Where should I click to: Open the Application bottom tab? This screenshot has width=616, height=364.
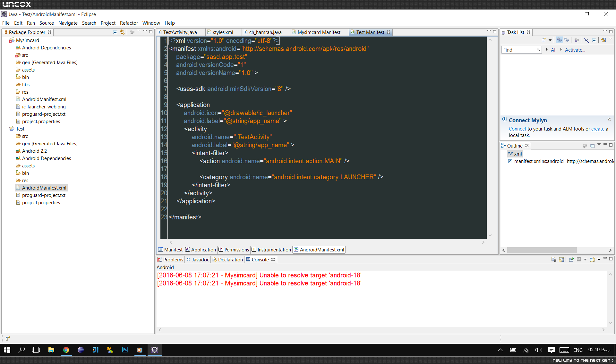point(201,250)
